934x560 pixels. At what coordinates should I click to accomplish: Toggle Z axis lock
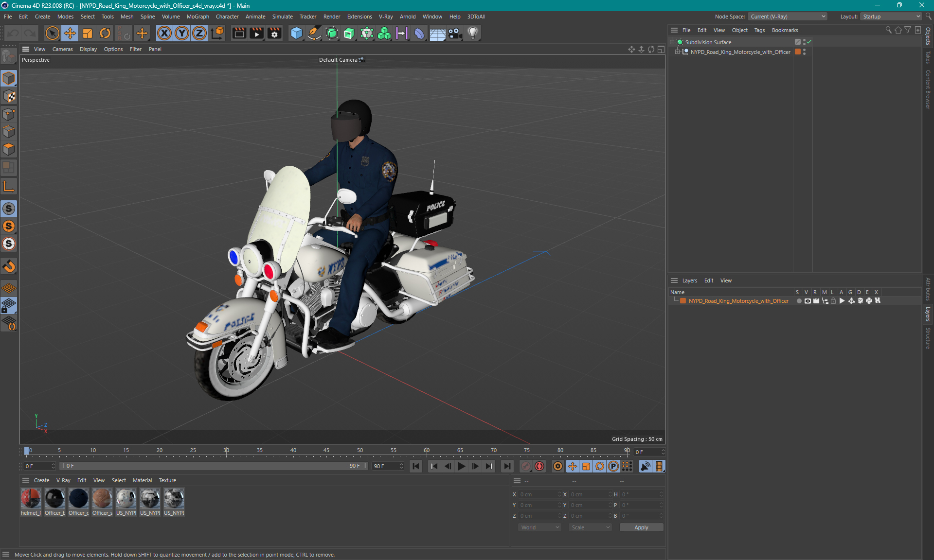(199, 33)
